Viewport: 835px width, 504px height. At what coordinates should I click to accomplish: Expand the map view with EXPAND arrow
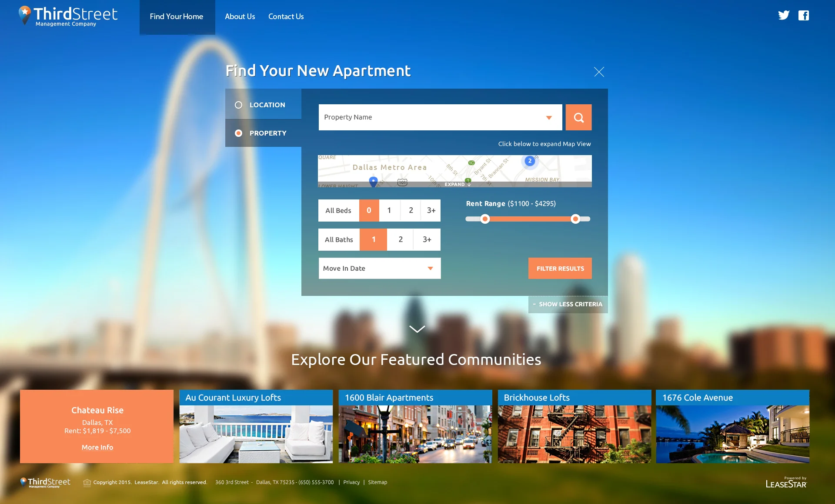click(x=457, y=184)
